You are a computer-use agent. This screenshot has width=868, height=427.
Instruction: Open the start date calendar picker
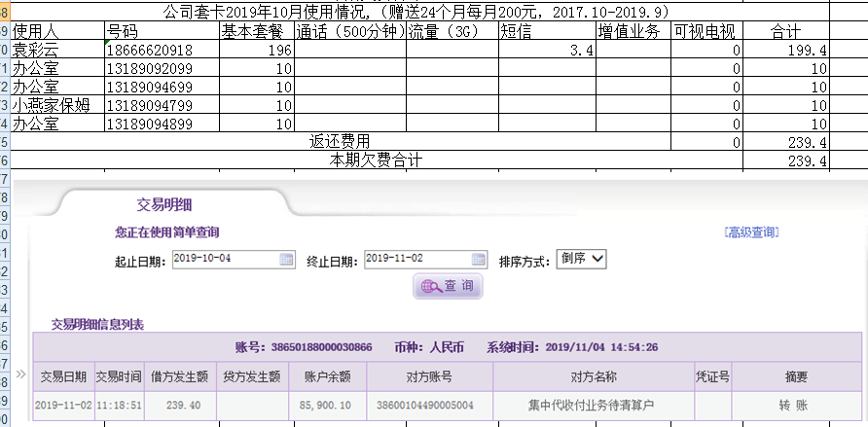click(286, 259)
